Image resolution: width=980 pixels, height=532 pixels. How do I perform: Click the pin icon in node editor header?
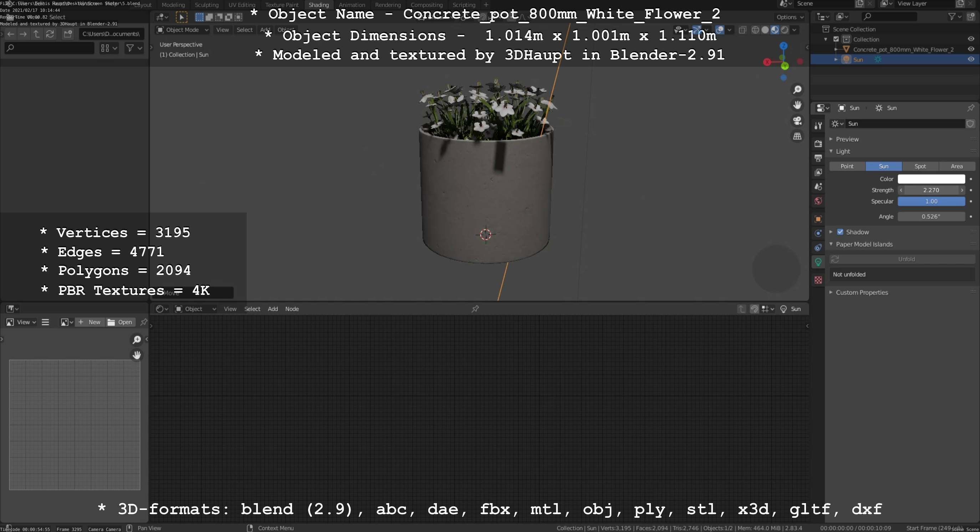click(475, 309)
